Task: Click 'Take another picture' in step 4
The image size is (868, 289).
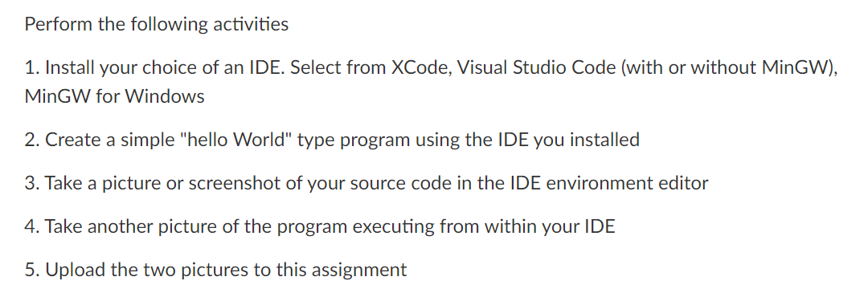Action: coord(128,226)
